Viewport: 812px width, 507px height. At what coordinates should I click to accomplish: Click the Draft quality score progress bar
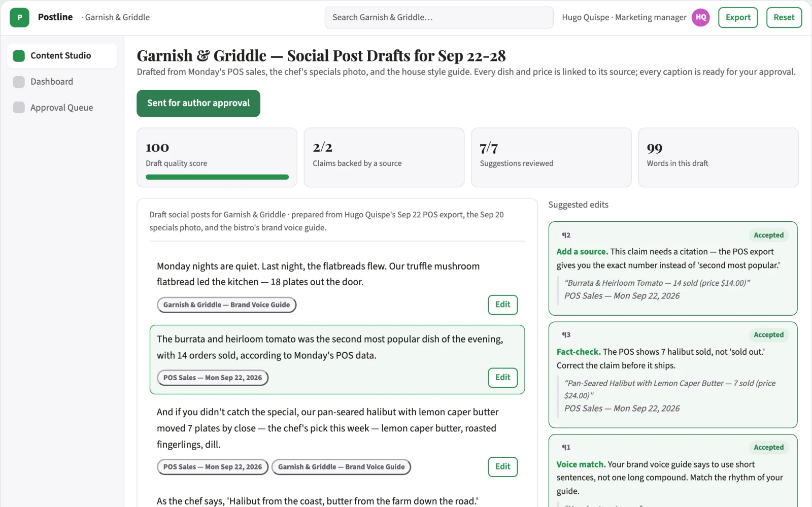[x=217, y=177]
